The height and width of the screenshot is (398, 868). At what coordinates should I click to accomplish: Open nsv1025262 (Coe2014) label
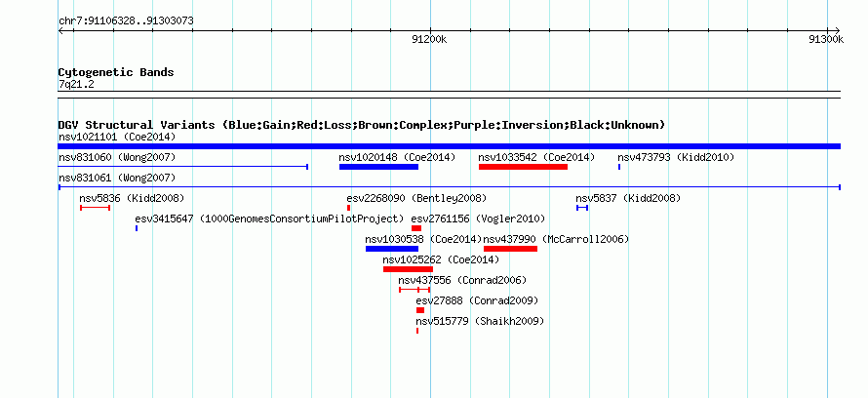click(x=441, y=260)
